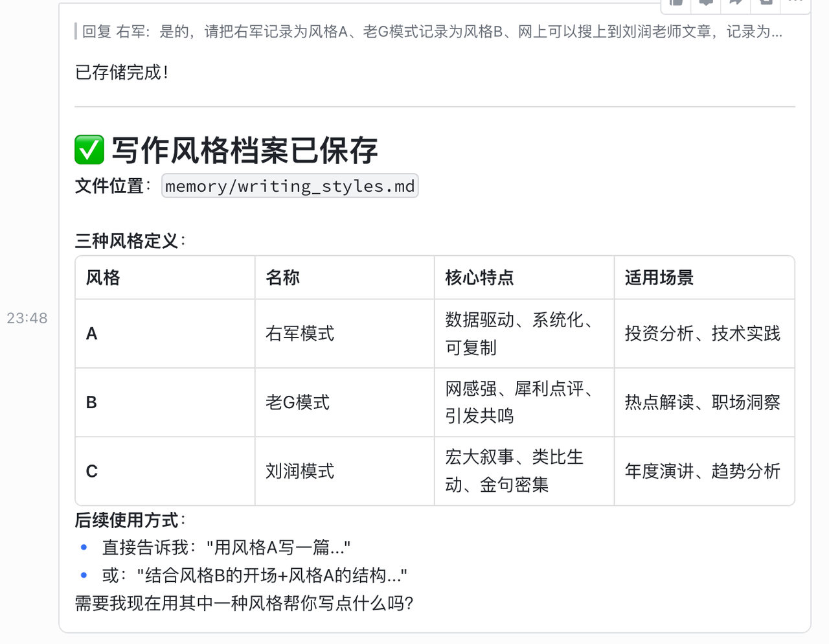Click the closing question 需要我现在用其中一种风格帮你写点什么吗?
Image resolution: width=829 pixels, height=644 pixels.
click(x=244, y=603)
